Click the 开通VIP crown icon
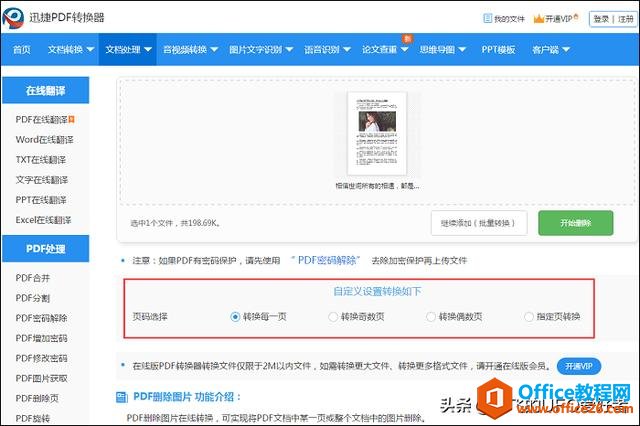 coord(539,18)
